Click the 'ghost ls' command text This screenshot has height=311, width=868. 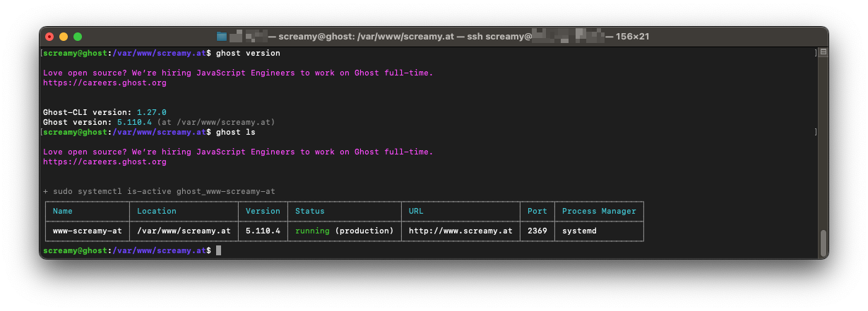(236, 132)
